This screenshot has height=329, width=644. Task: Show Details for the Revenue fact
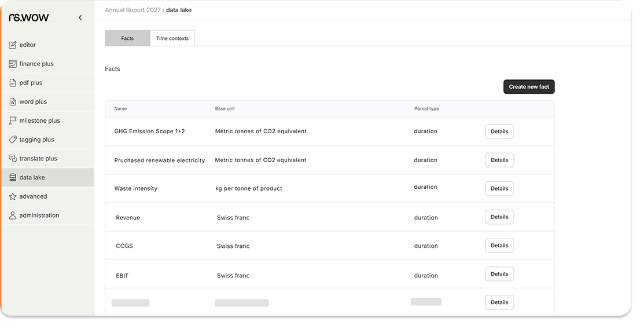499,217
